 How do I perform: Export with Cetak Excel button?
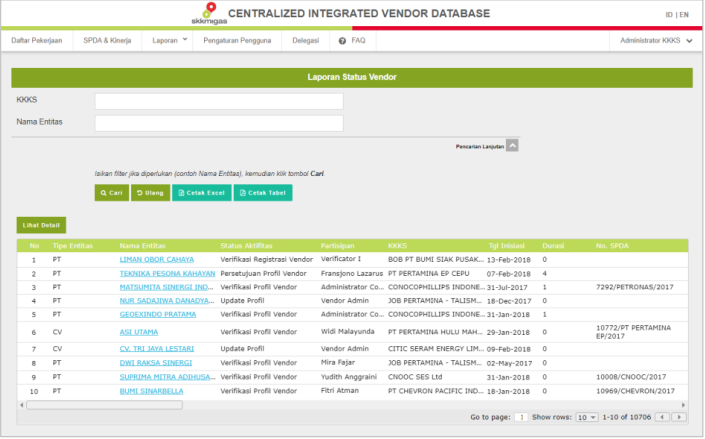point(201,193)
